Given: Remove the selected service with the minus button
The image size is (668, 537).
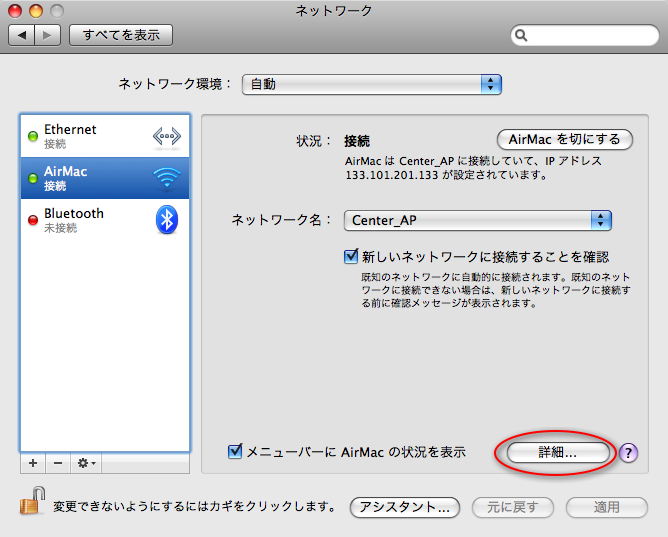Looking at the screenshot, I should [58, 463].
